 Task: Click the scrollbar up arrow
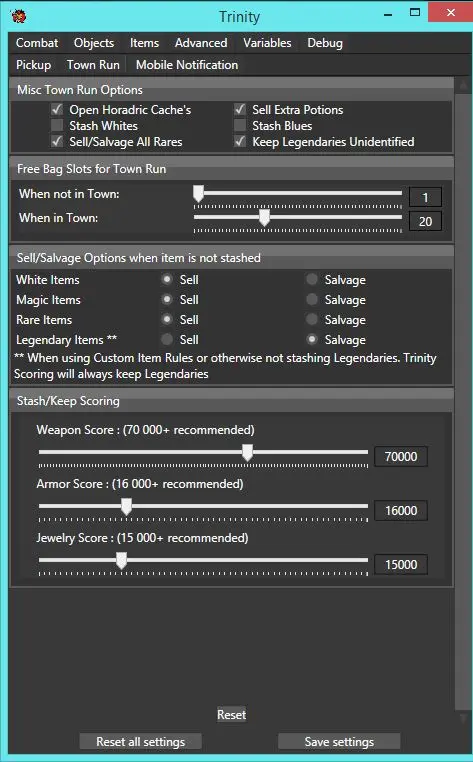[x=463, y=86]
